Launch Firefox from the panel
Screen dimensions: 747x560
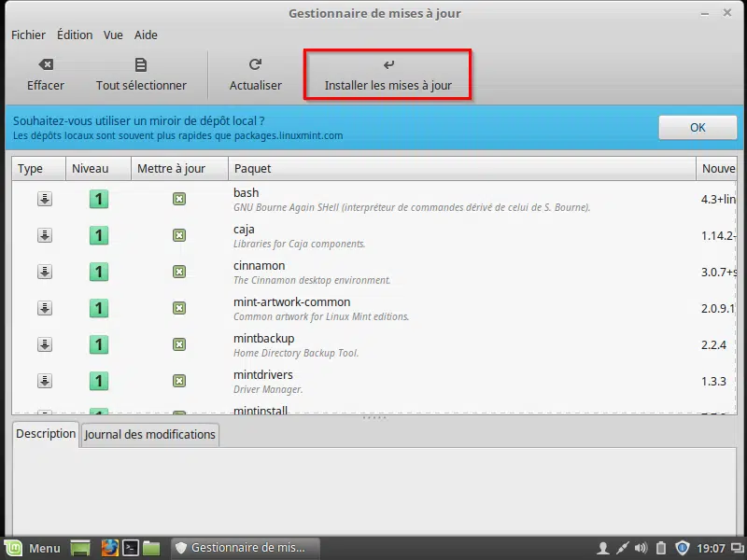point(109,548)
